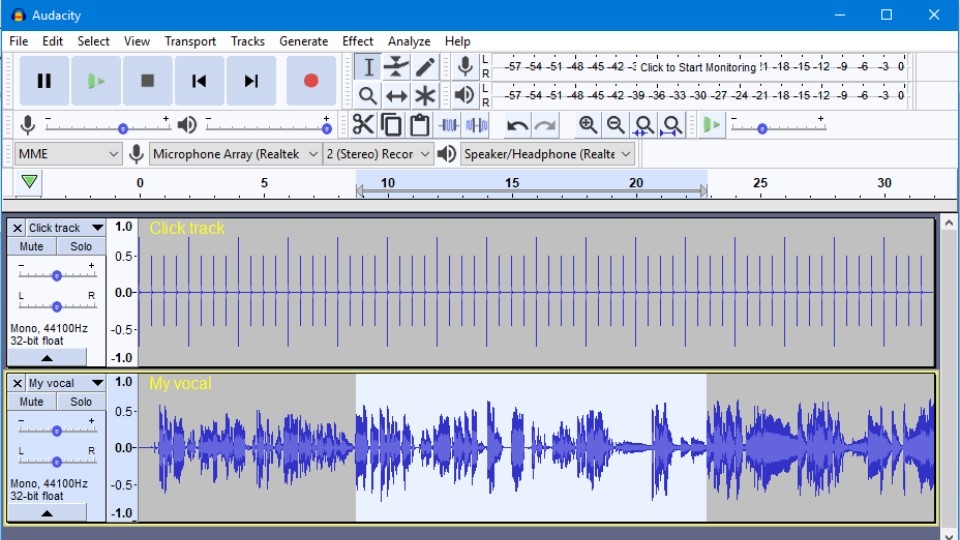This screenshot has height=540, width=960.
Task: Skip to start of project
Action: pyautogui.click(x=199, y=81)
